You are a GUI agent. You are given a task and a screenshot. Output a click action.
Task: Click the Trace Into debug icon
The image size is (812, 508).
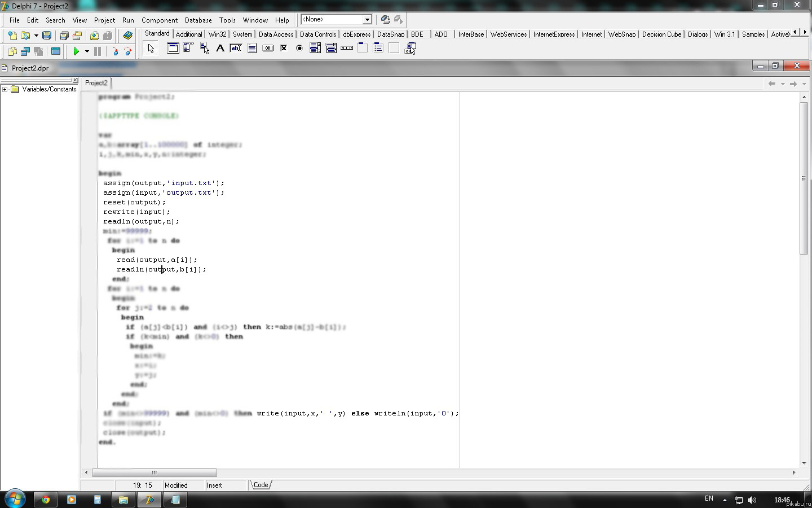116,51
